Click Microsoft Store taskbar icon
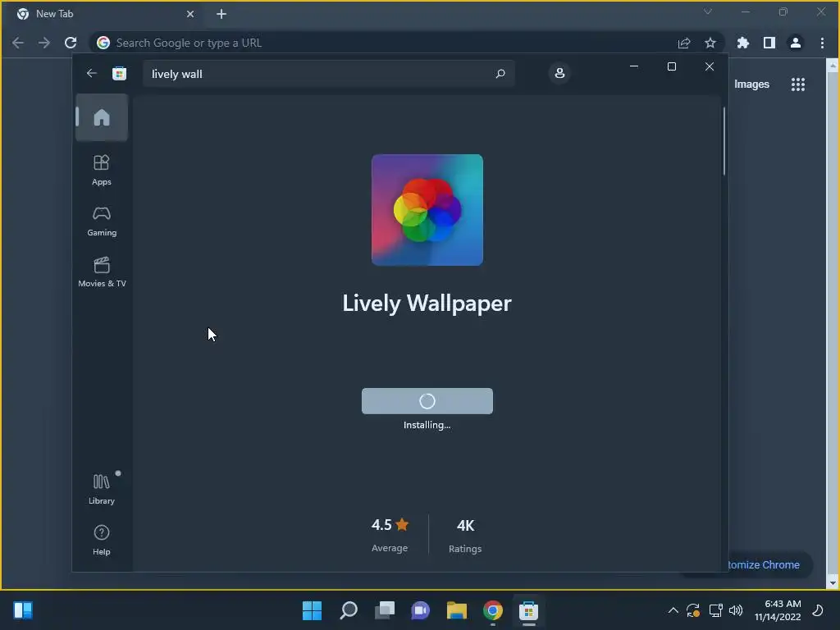The image size is (840, 630). (529, 610)
